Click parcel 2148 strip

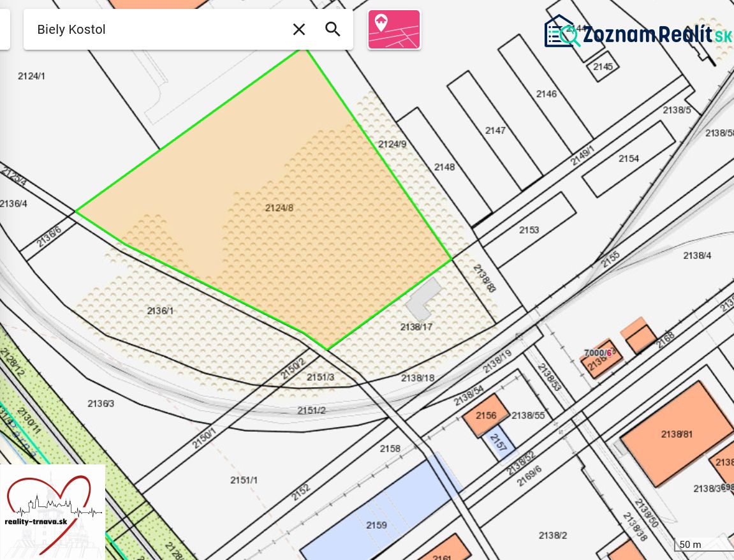click(444, 166)
